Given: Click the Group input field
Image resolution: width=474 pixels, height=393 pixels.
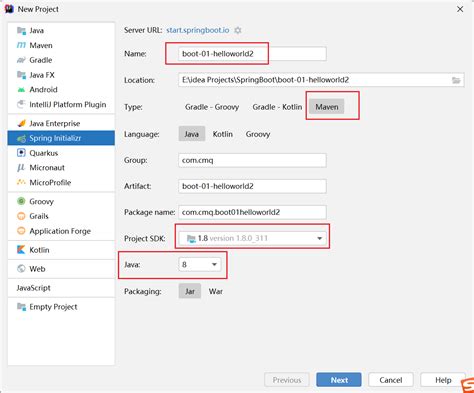Looking at the screenshot, I should pos(252,160).
